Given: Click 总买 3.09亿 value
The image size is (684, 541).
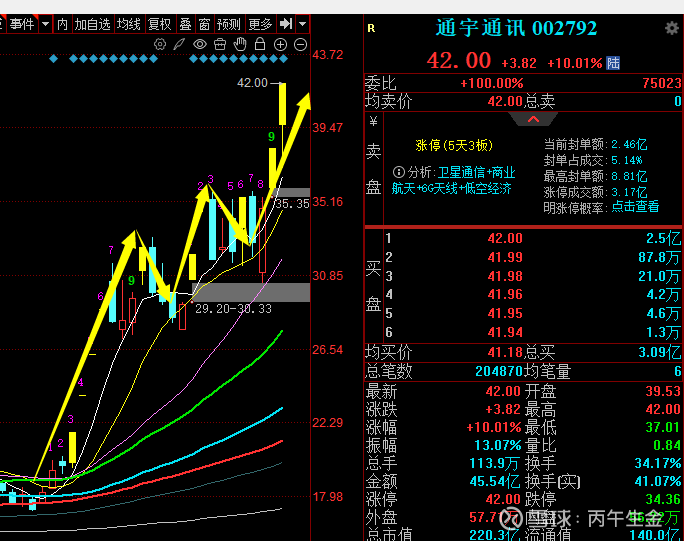Looking at the screenshot, I should click(660, 353).
